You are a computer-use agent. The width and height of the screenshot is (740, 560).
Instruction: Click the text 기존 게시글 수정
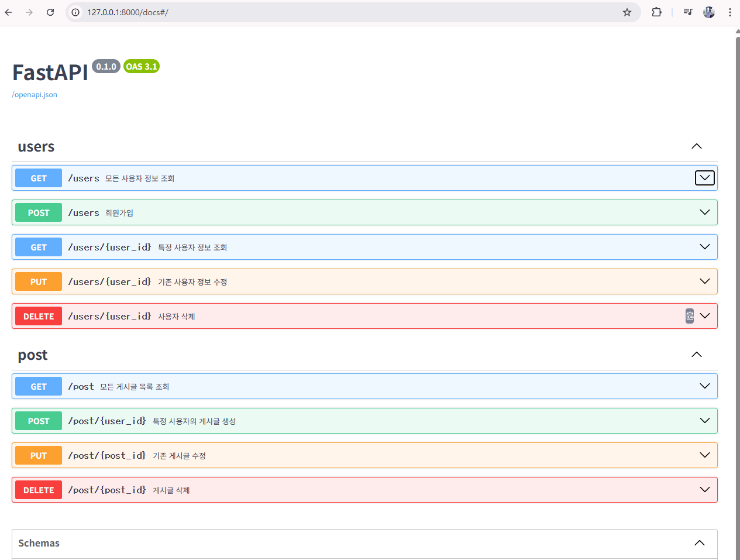click(180, 456)
